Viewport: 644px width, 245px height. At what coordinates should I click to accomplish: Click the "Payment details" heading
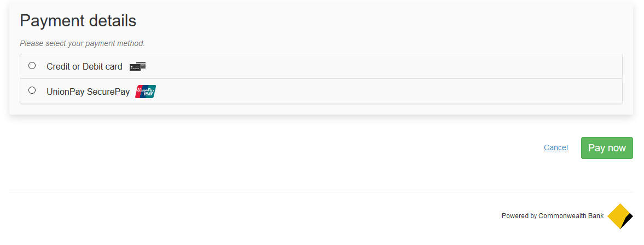[78, 21]
